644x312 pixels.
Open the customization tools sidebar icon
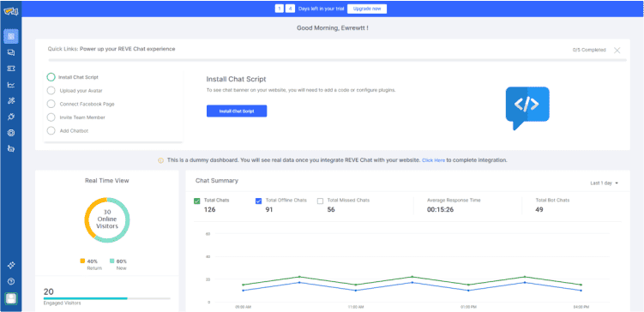coord(11,101)
